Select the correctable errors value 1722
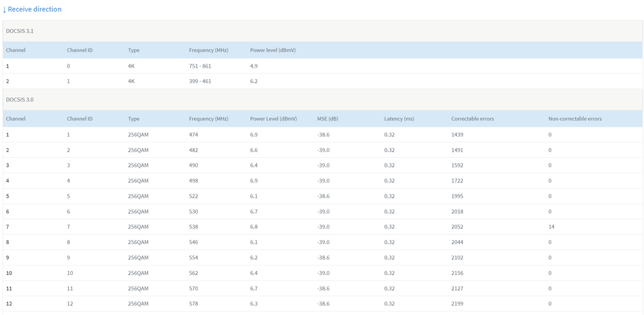644x315 pixels. point(457,181)
